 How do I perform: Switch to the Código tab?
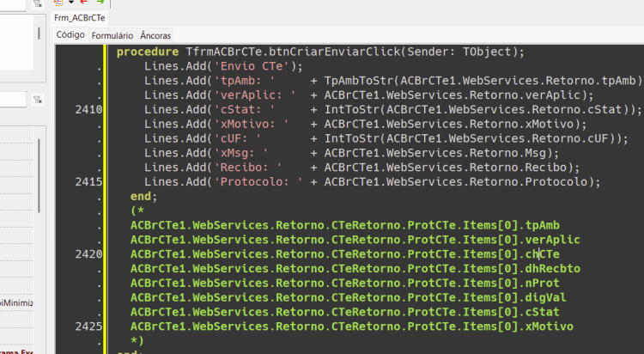point(70,35)
